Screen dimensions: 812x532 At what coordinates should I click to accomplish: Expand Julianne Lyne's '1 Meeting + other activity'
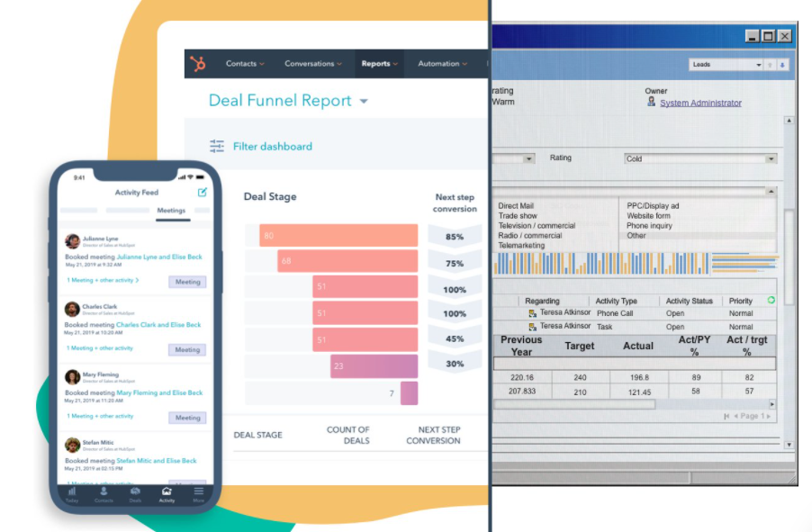(x=103, y=280)
